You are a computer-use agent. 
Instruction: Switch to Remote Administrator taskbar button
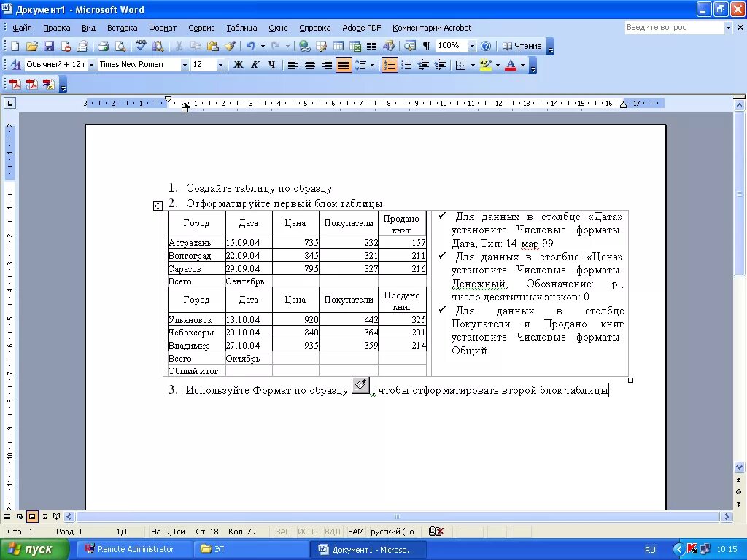click(135, 549)
